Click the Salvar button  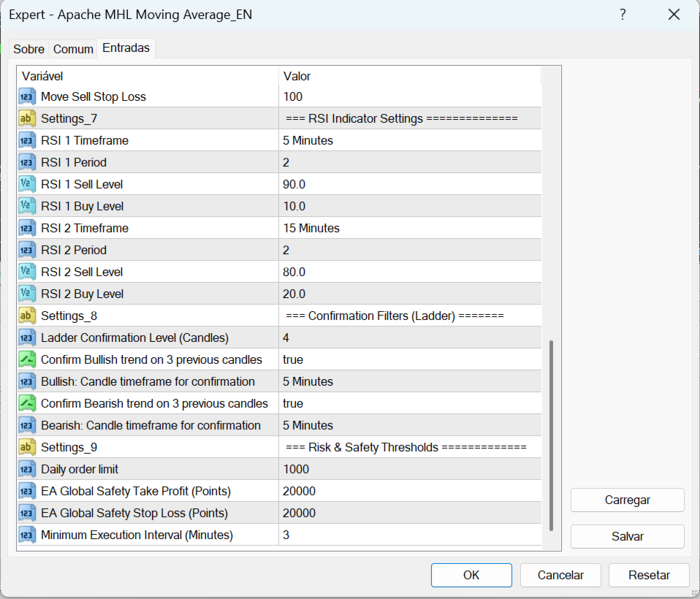coord(627,536)
